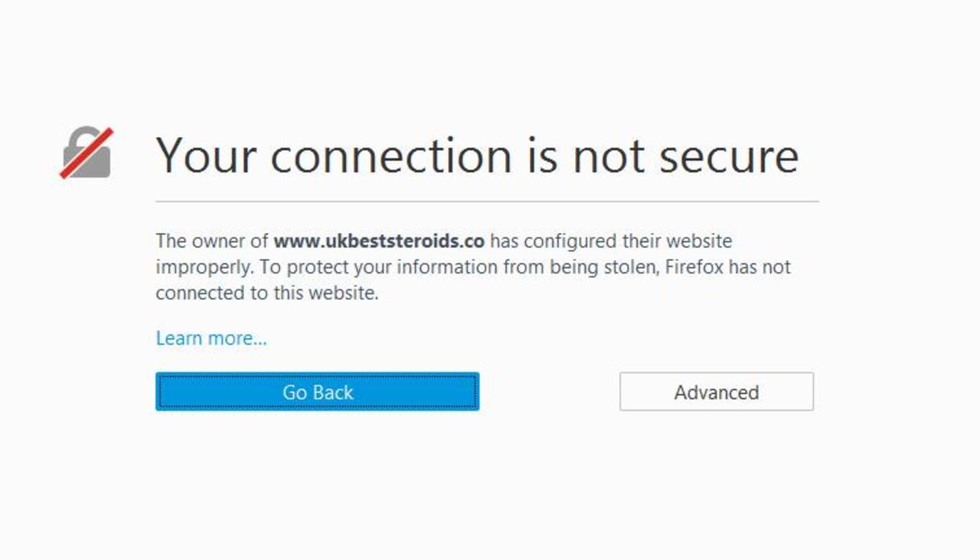Open the Advanced options button
This screenshot has width=980, height=560.
[x=716, y=392]
